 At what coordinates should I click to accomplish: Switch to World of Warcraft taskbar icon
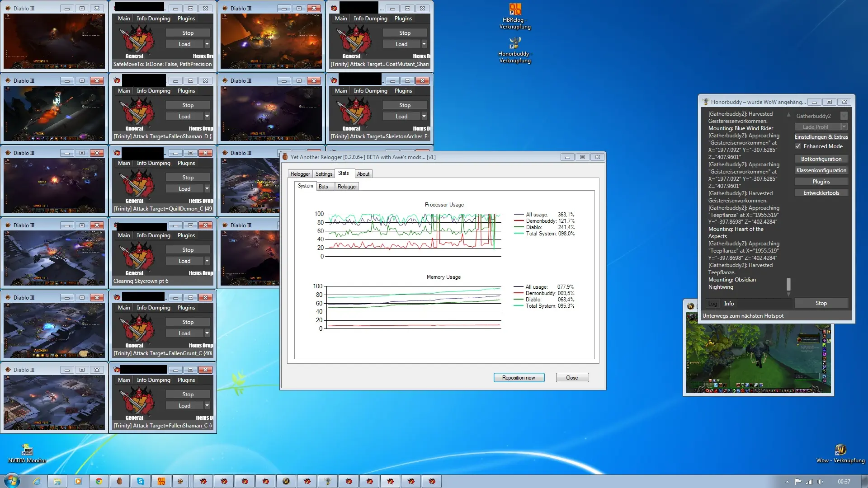pos(286,481)
